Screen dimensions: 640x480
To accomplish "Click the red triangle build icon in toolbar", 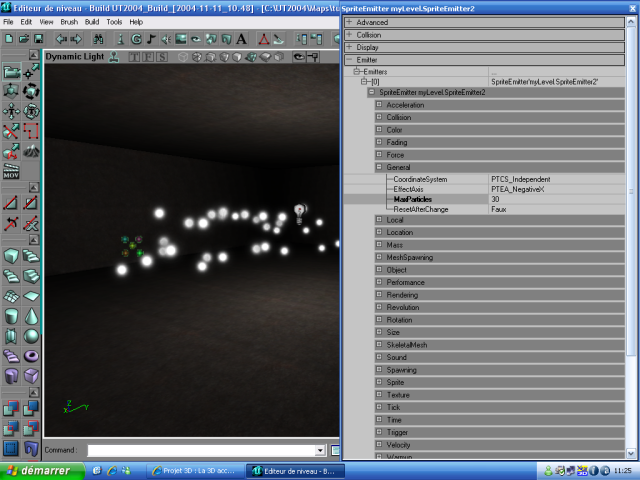I will [264, 39].
